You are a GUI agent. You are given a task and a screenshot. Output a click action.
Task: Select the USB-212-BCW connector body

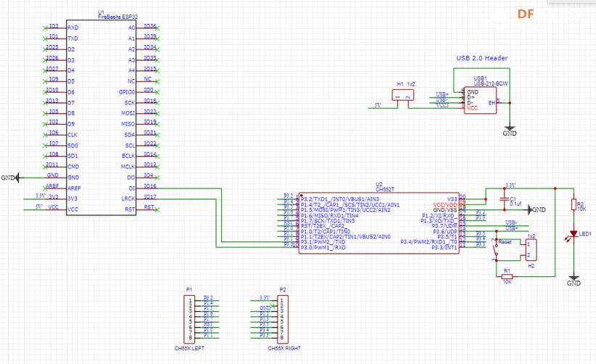(480, 100)
